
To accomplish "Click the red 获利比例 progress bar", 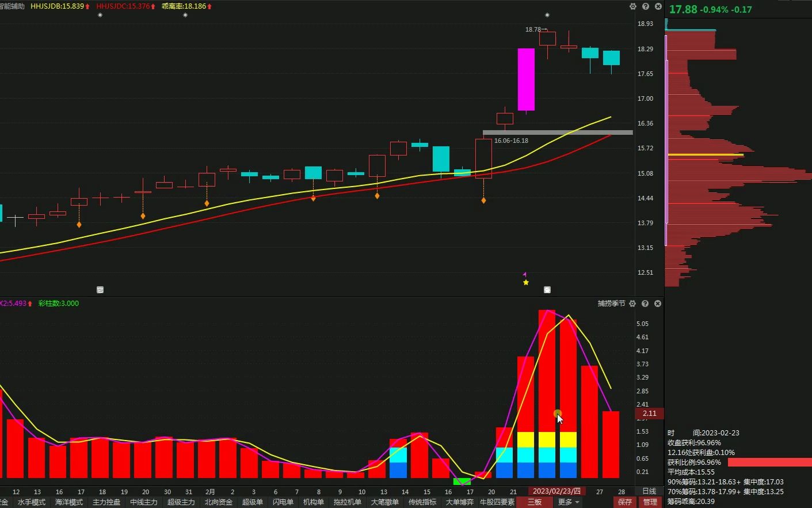I will pyautogui.click(x=769, y=462).
